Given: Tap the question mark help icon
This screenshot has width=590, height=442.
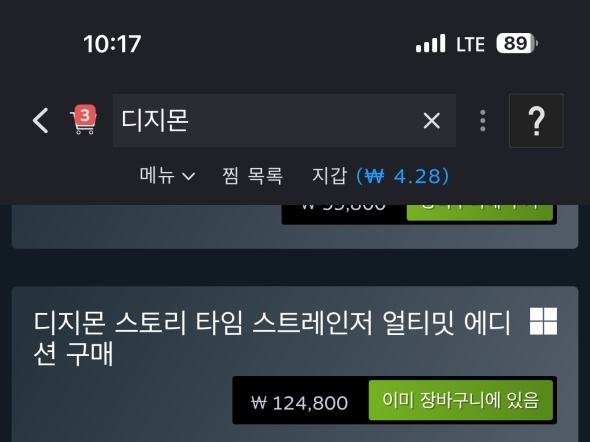Looking at the screenshot, I should [536, 121].
